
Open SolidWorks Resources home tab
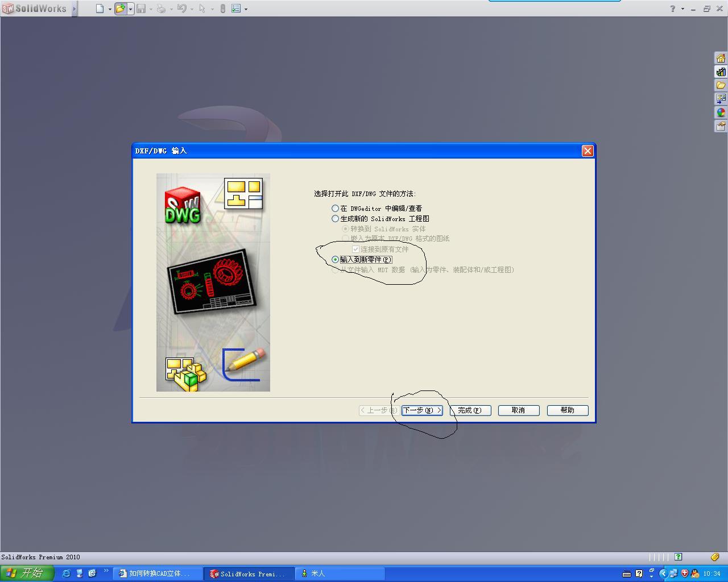(721, 58)
